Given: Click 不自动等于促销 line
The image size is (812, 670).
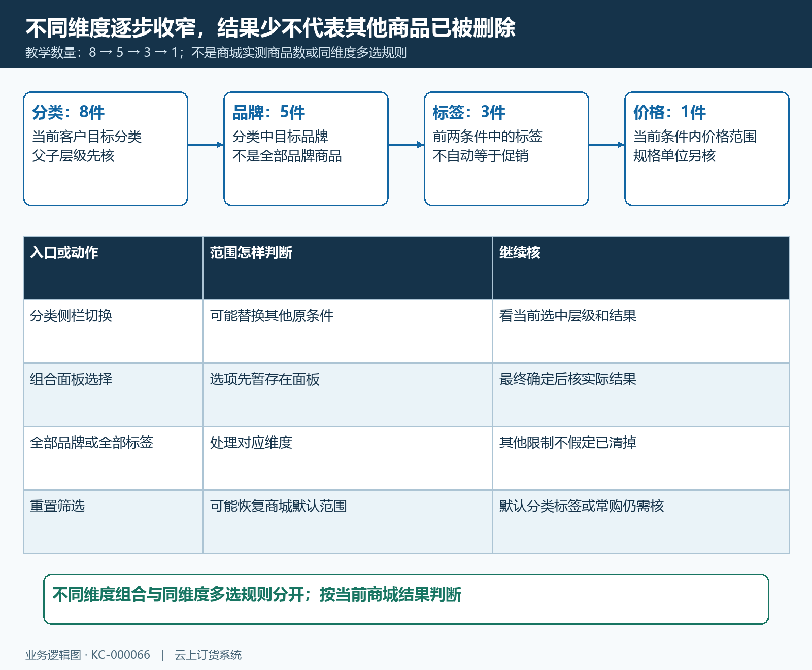Looking at the screenshot, I should (481, 156).
